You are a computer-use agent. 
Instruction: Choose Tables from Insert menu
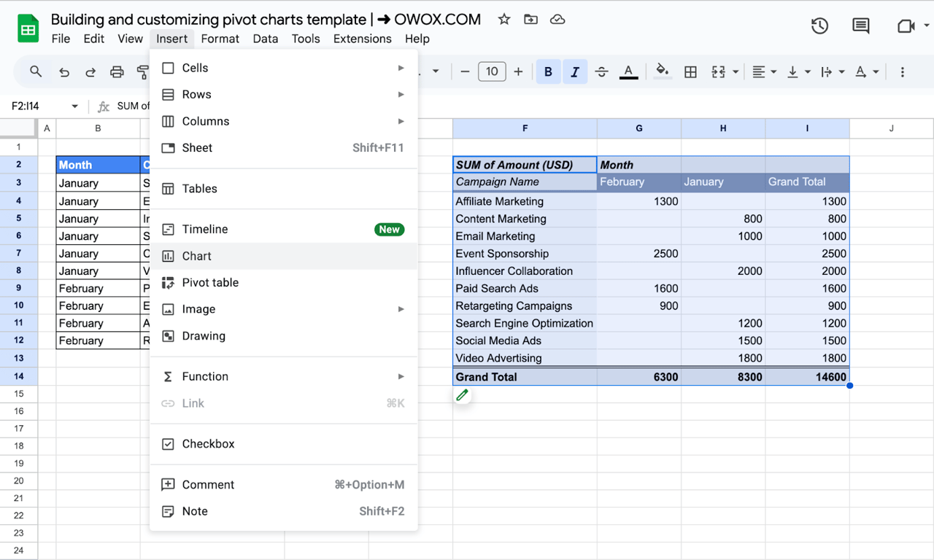click(284, 189)
